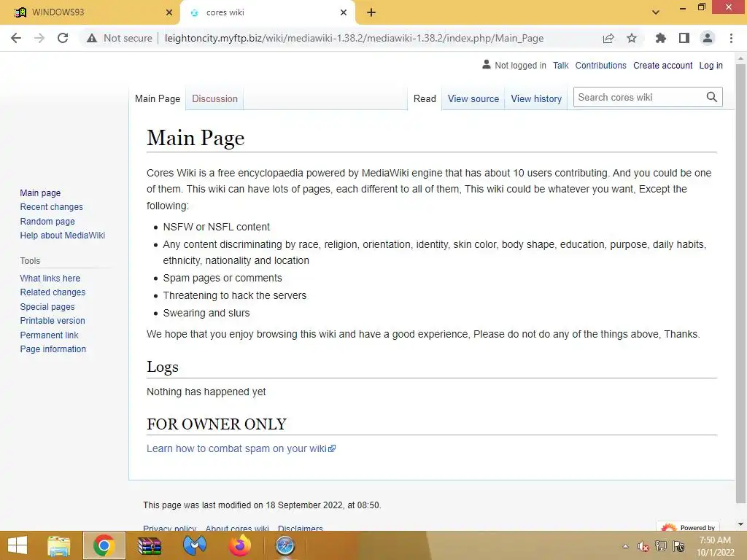
Task: Open Special pages
Action: [47, 307]
